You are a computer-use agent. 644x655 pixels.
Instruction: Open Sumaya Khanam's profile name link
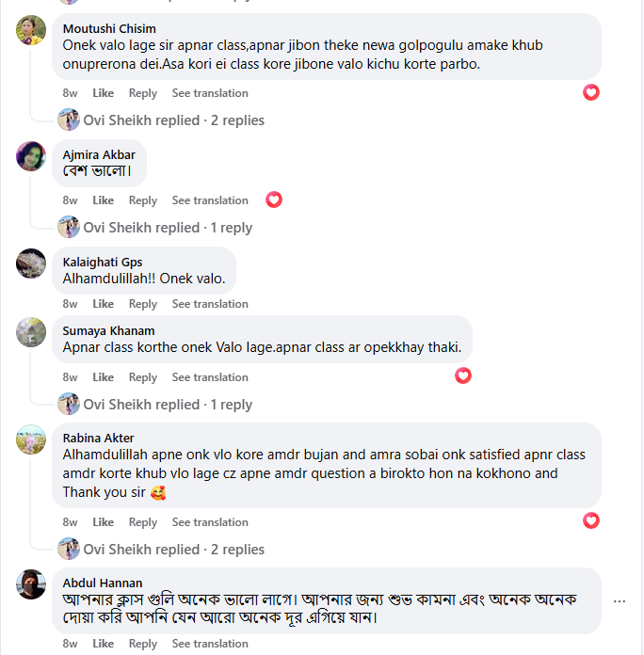pyautogui.click(x=108, y=330)
